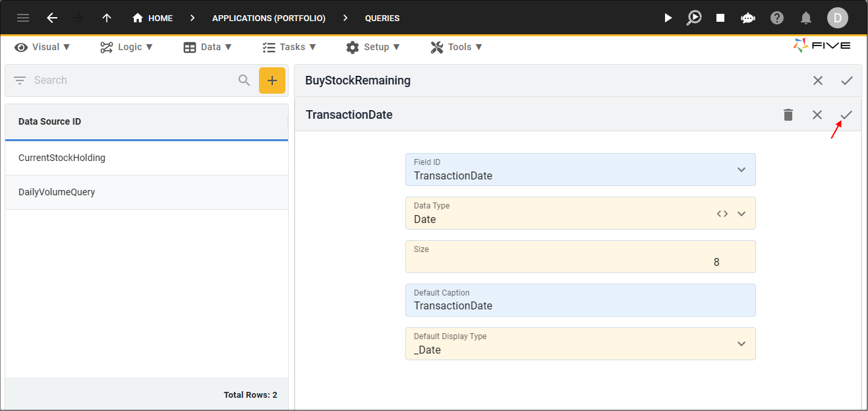Open the hamburger menu icon

point(23,18)
